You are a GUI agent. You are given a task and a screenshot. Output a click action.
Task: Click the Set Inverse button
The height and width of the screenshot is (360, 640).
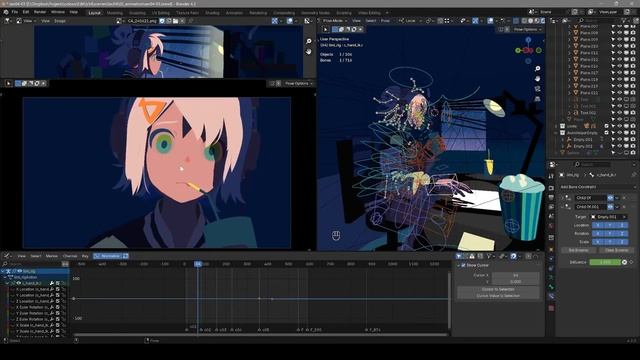(x=579, y=250)
